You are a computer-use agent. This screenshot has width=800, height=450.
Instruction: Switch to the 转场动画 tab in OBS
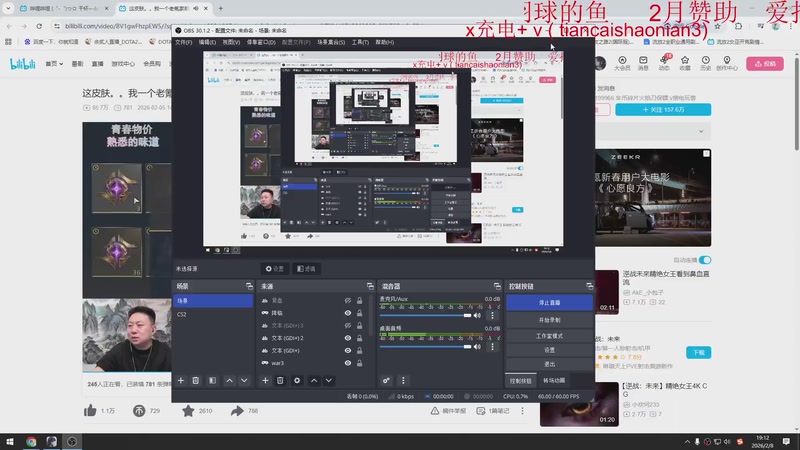coord(554,381)
